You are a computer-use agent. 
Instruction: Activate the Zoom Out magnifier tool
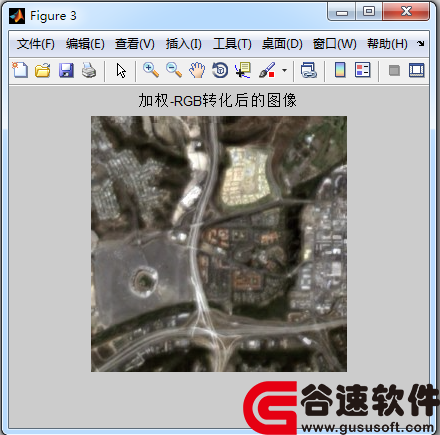(x=174, y=70)
